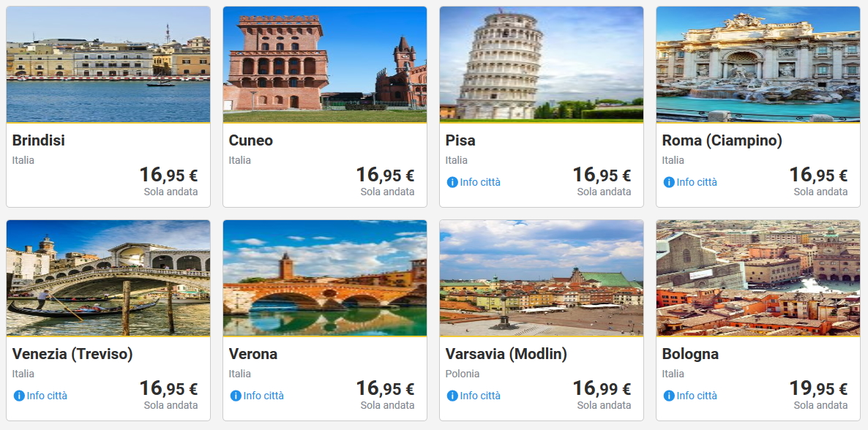Select the 19,95 € price for Bologna

coord(818,388)
